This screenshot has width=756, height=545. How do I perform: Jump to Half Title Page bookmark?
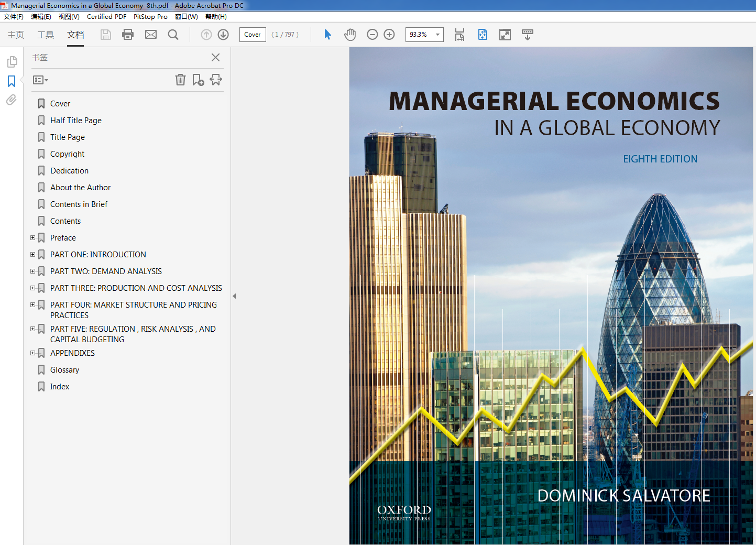click(76, 121)
